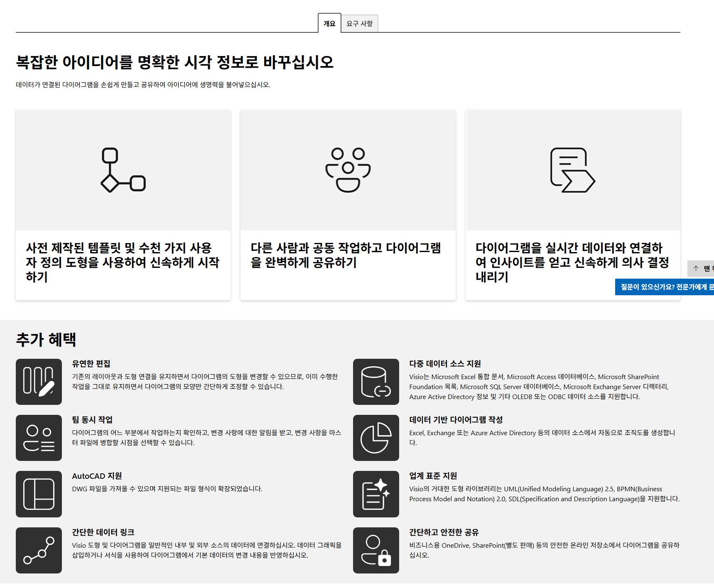Switch to the 개요 tab

coord(329,23)
